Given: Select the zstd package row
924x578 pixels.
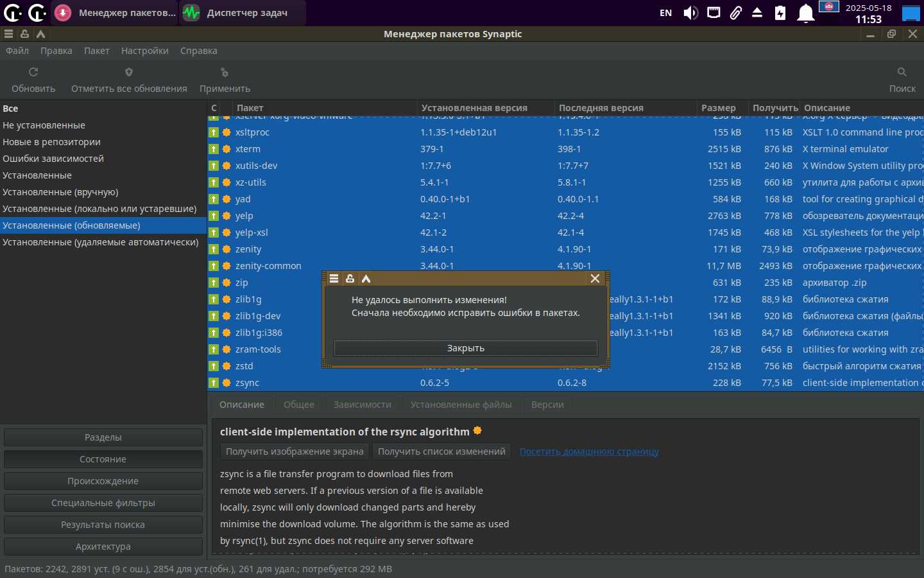Looking at the screenshot, I should (x=566, y=366).
